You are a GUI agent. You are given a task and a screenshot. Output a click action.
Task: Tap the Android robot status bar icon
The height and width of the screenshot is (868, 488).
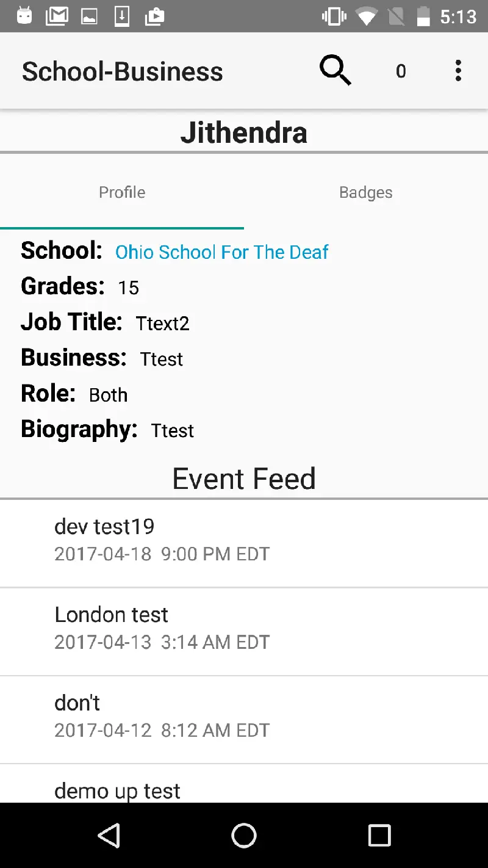[24, 16]
